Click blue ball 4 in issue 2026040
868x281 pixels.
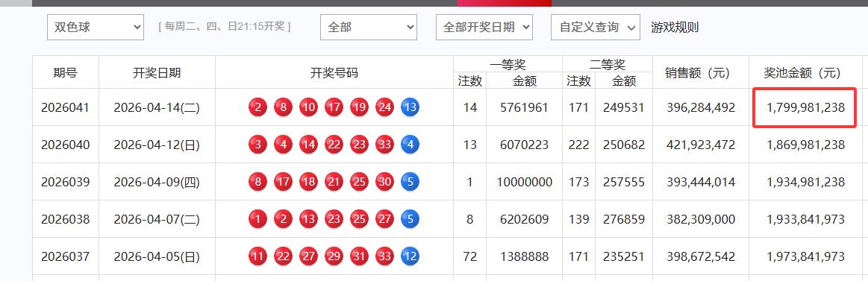[410, 145]
